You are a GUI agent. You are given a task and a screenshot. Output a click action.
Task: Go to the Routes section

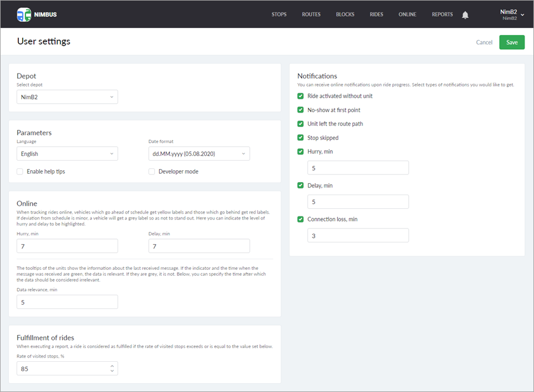click(311, 15)
